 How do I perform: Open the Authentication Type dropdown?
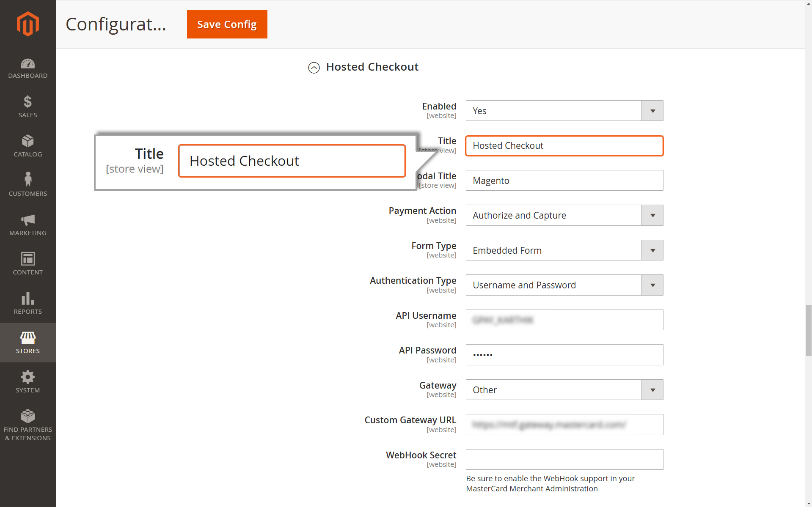[564, 285]
